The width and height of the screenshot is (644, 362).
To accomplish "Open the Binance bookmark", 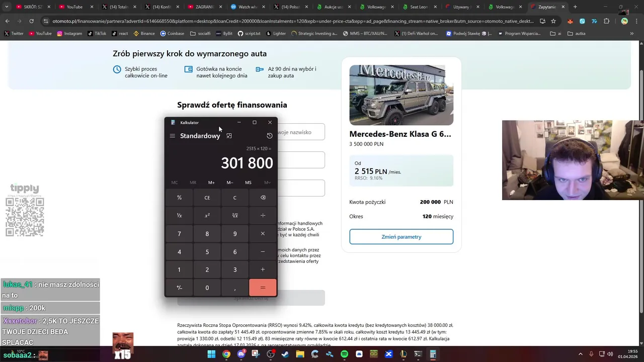I will [144, 34].
